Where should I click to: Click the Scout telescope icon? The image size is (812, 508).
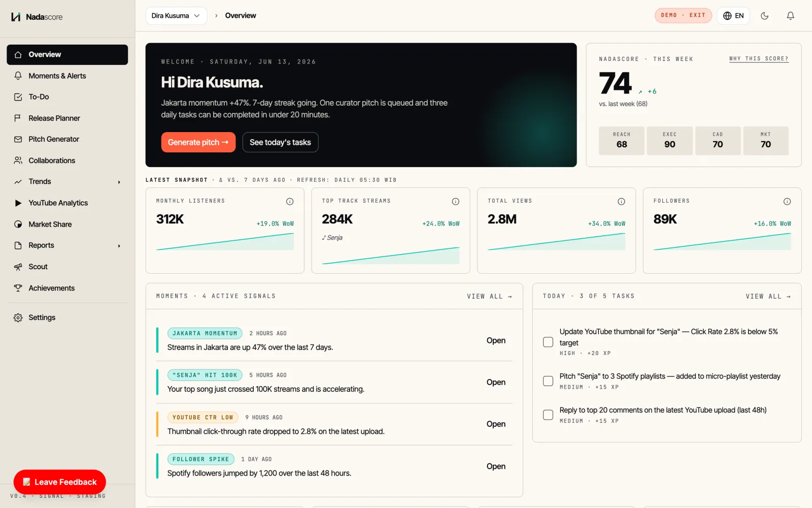click(x=18, y=267)
